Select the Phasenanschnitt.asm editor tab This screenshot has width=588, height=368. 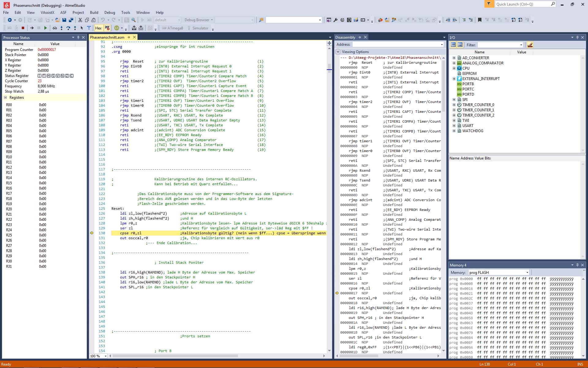(x=107, y=37)
